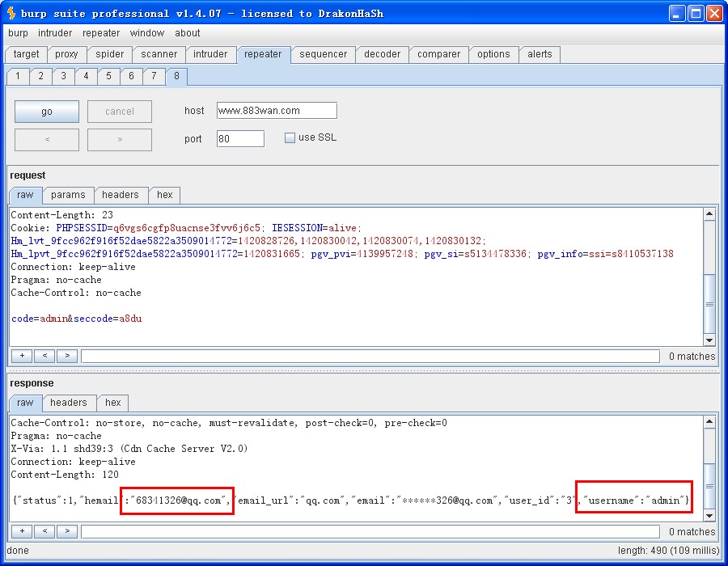Switch to the proxy tab

66,54
